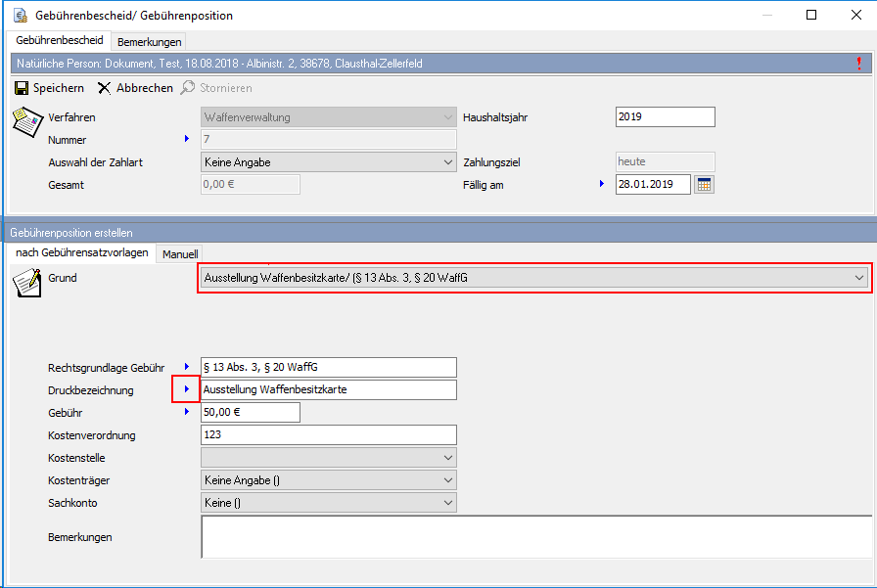
Task: Select the Manuell tab
Action: pos(180,253)
